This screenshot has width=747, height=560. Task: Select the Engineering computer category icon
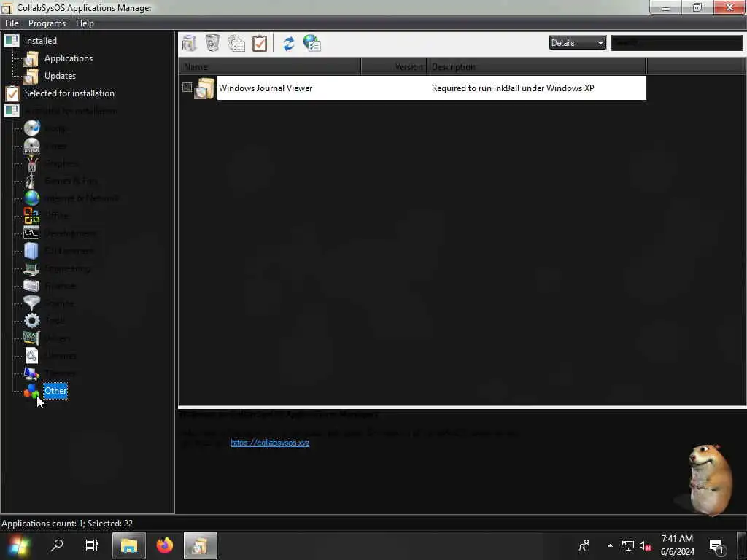pyautogui.click(x=32, y=268)
